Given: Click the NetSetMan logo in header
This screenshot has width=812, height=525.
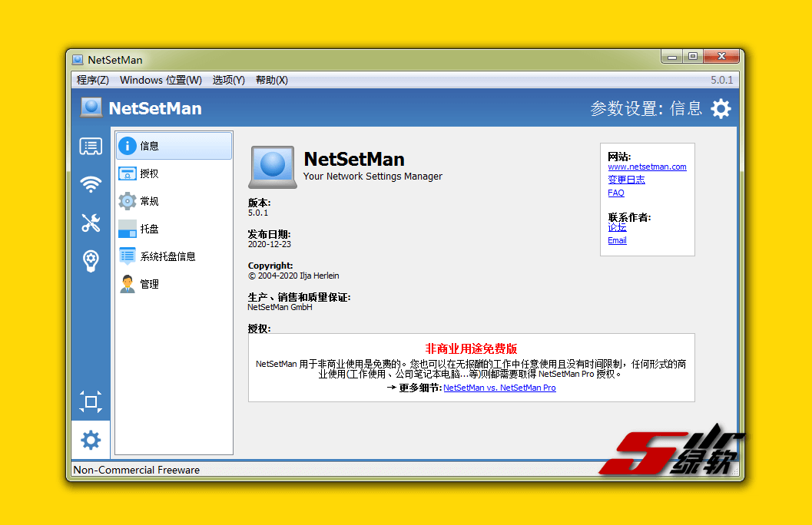Looking at the screenshot, I should pos(91,108).
